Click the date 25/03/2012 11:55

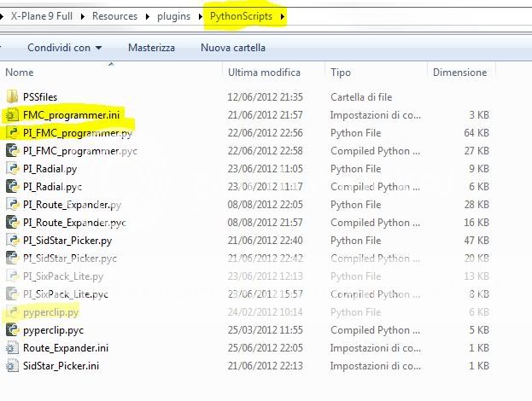click(x=265, y=330)
